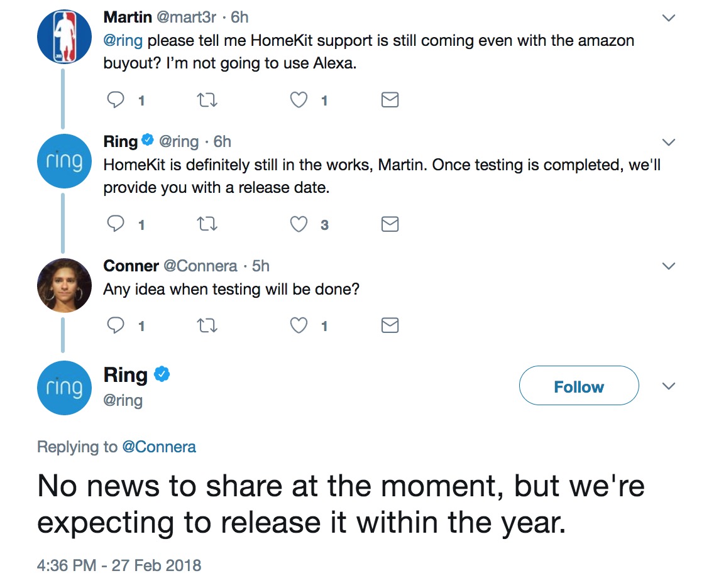Expand the menu chevron on Ring's 6h tweet
Image resolution: width=714 pixels, height=588 pixels.
669,143
